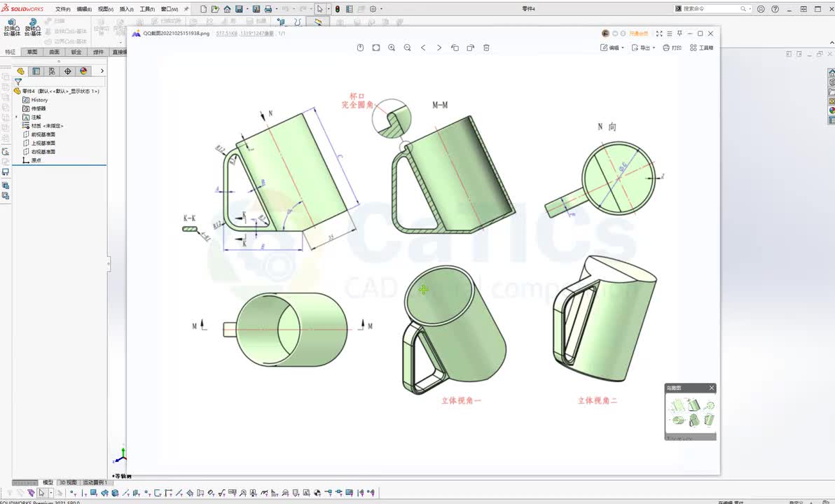Open the 工具箱 toolbox button

point(701,48)
